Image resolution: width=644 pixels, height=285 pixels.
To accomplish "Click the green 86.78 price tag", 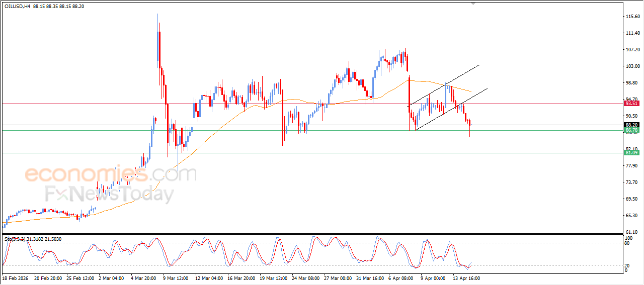I will pos(631,130).
